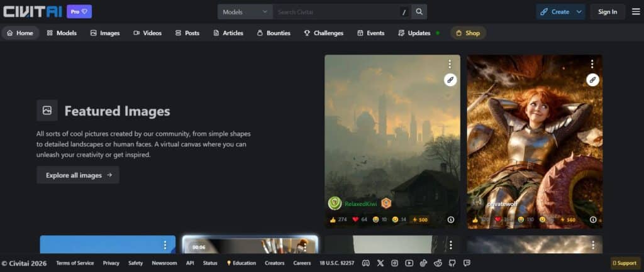Open RelaxedKiwi's username link

[x=361, y=204]
